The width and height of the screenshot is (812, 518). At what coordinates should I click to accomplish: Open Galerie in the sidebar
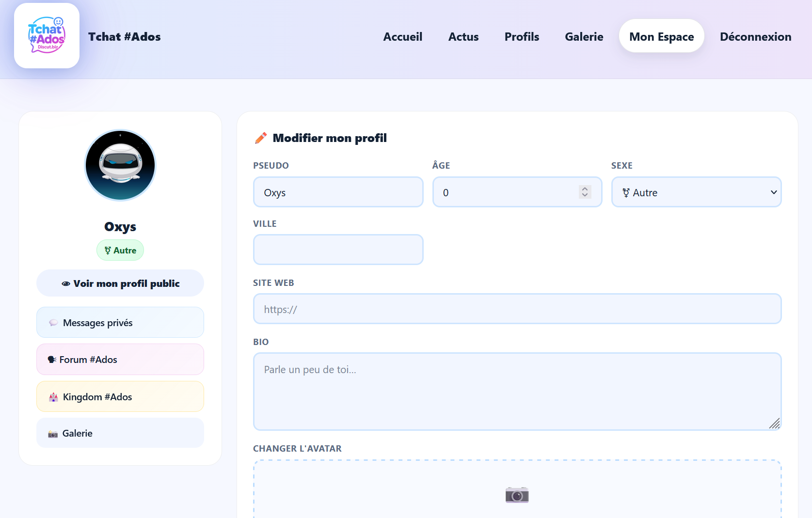point(120,433)
